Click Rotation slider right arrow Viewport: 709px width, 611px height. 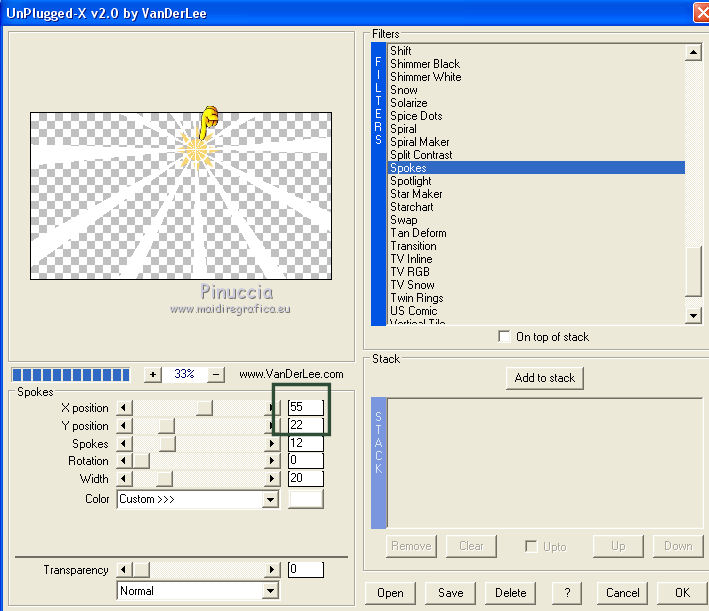271,461
